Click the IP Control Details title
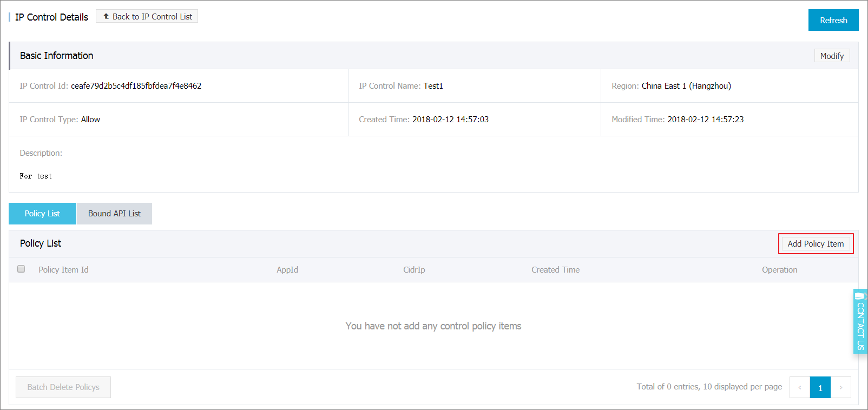Viewport: 868px width, 410px height. click(x=51, y=17)
